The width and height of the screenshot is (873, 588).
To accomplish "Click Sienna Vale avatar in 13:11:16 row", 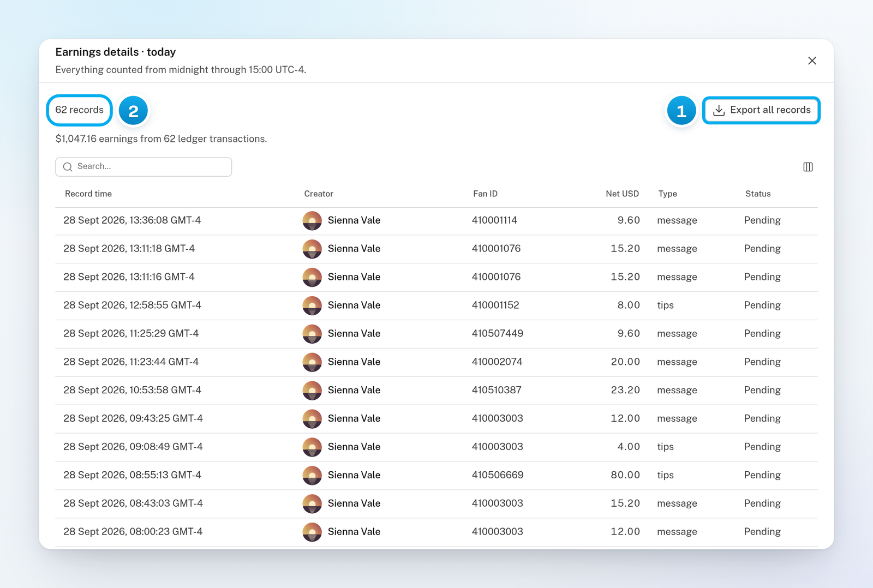I will [312, 278].
